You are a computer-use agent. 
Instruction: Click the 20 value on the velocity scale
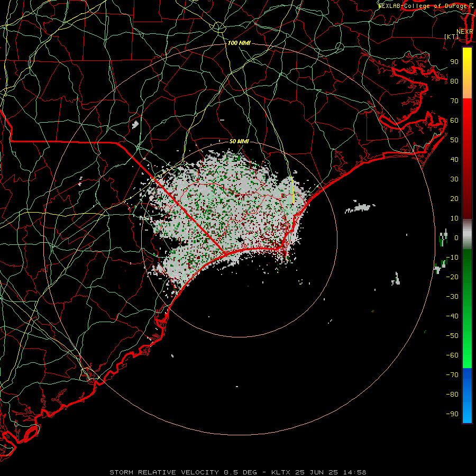454,198
